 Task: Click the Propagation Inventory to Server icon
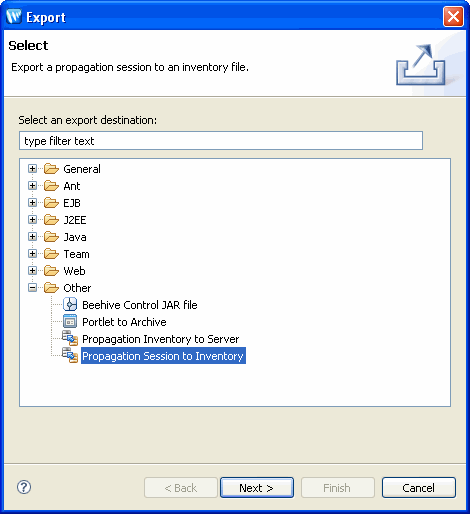70,338
